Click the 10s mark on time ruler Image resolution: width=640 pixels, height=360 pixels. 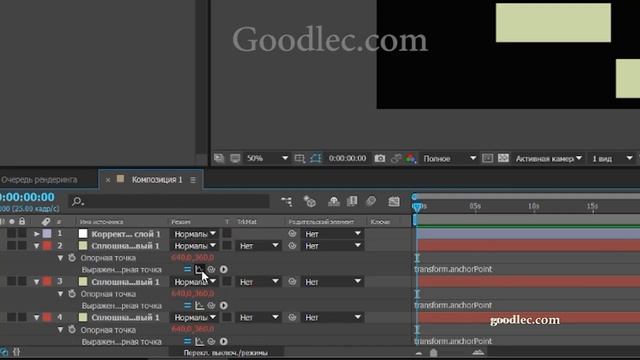[x=534, y=207]
